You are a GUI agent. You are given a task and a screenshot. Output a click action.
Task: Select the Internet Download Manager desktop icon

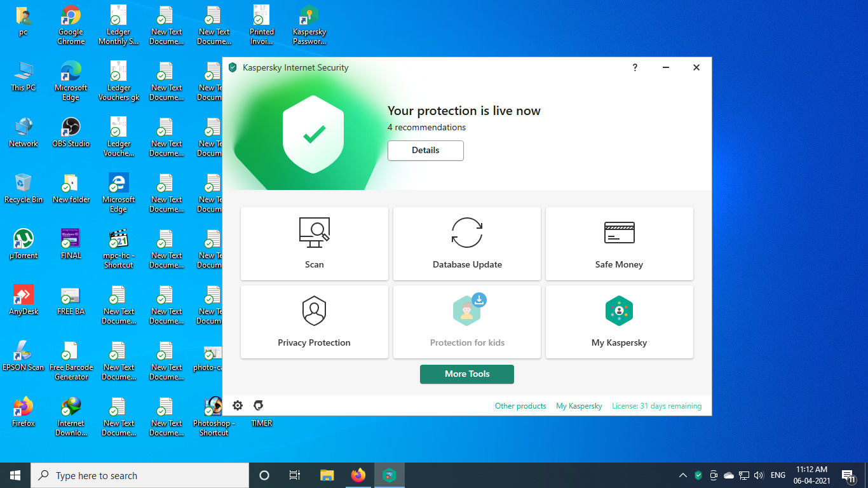tap(71, 417)
